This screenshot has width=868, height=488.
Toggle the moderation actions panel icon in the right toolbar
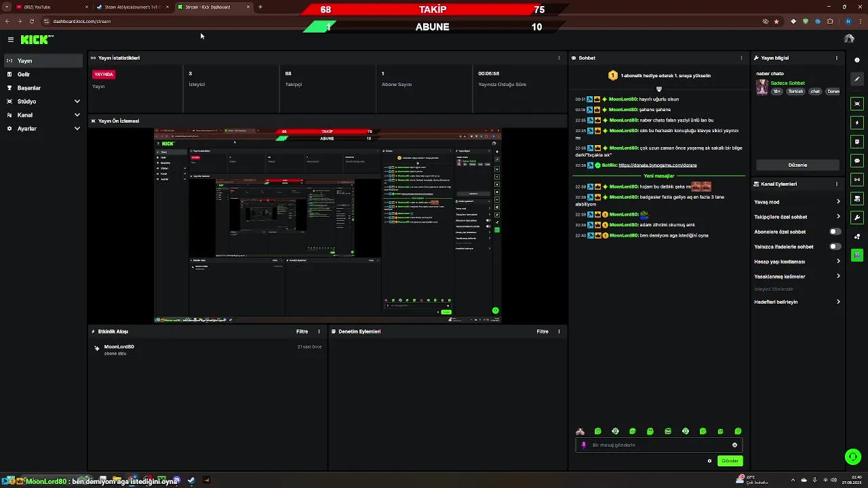click(857, 142)
